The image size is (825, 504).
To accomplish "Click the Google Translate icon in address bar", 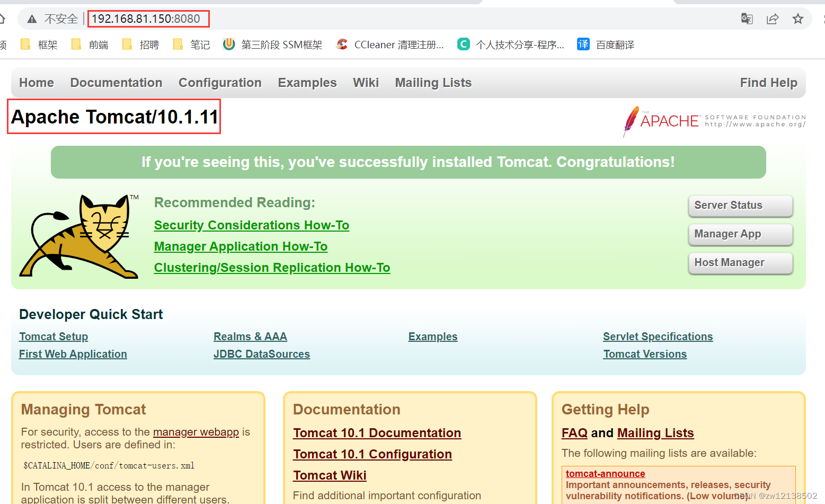I will (747, 19).
